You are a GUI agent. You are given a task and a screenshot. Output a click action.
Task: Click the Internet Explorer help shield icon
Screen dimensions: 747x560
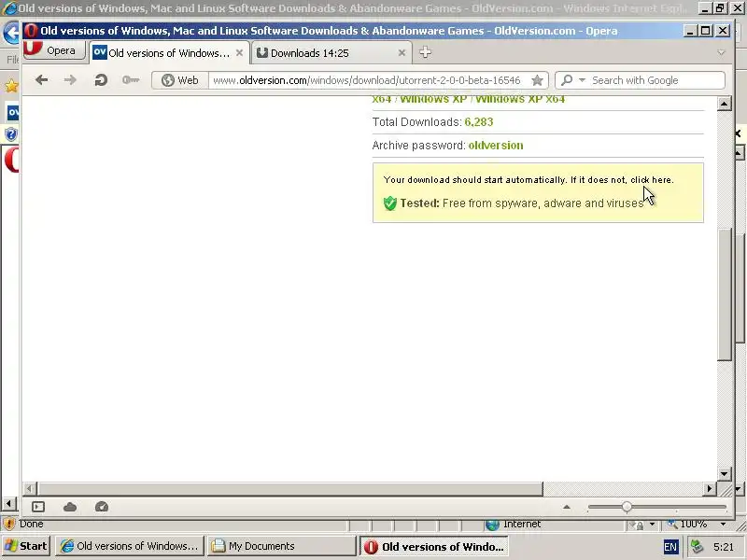coord(10,134)
